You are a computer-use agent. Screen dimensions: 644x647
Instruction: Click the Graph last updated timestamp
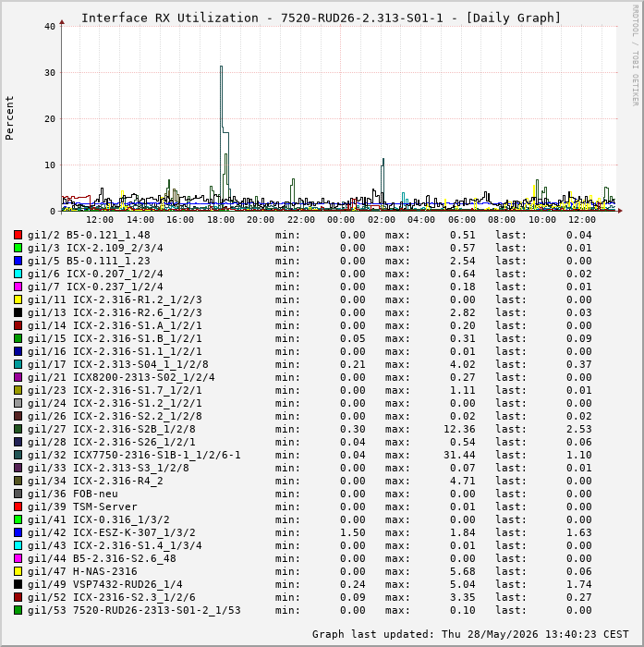tap(470, 634)
